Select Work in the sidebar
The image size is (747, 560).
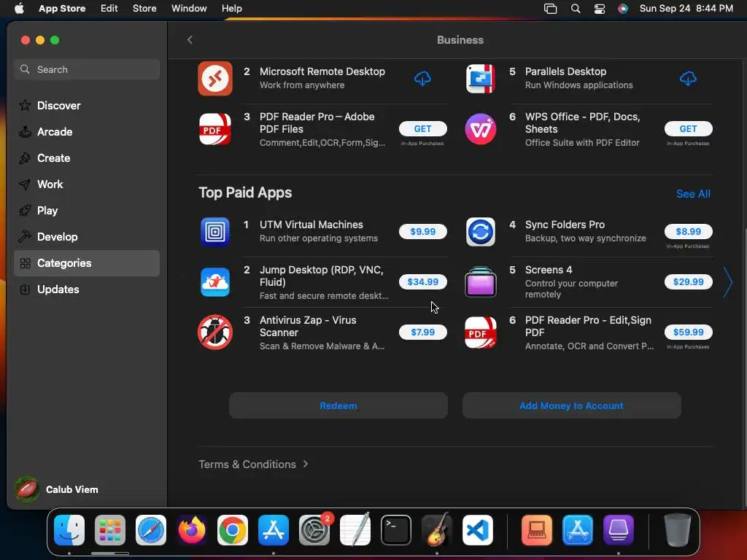point(87,184)
